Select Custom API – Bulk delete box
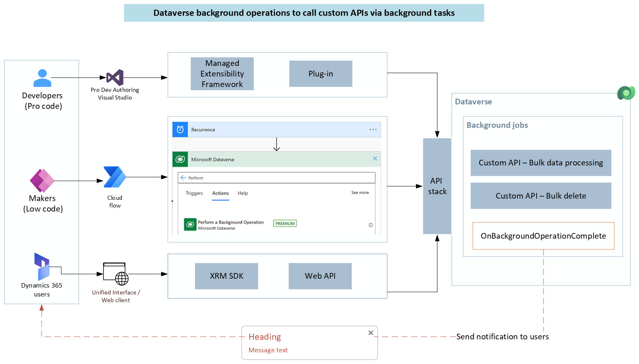Screen dimensions: 639x364 (x=541, y=196)
